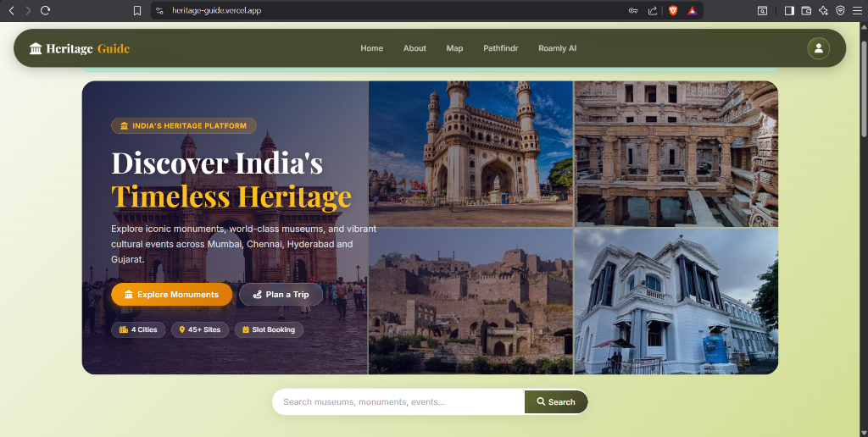Screen dimensions: 868x437
Task: Open the user profile avatar icon
Action: pyautogui.click(x=818, y=48)
